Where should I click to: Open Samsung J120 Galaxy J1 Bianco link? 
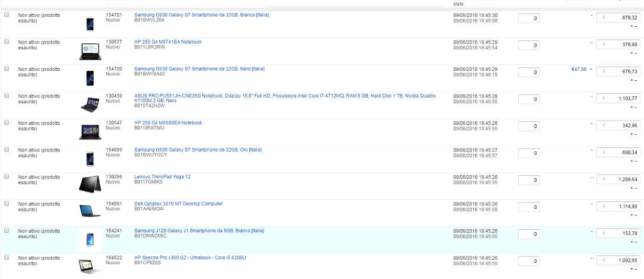pyautogui.click(x=199, y=231)
